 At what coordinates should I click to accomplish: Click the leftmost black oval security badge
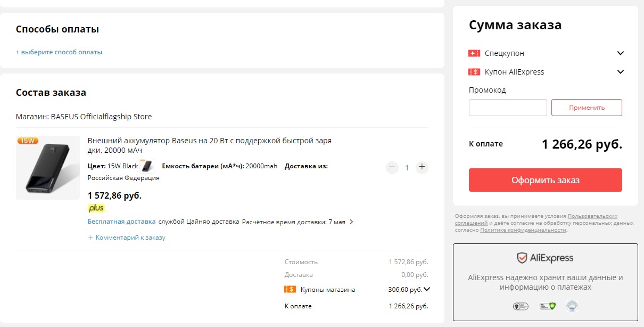[x=520, y=306]
